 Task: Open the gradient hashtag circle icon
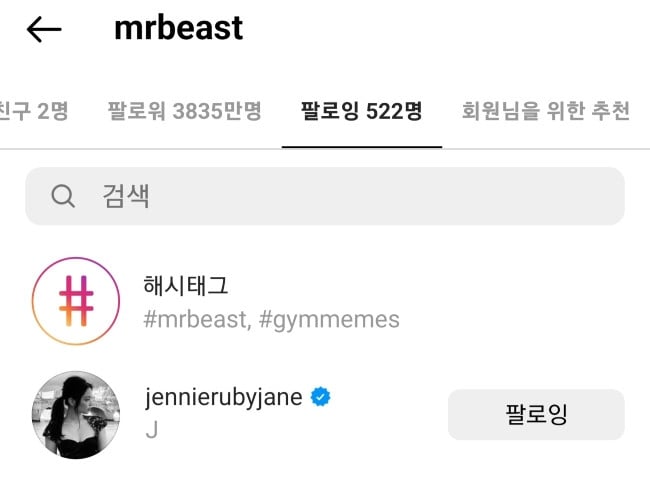pyautogui.click(x=76, y=301)
